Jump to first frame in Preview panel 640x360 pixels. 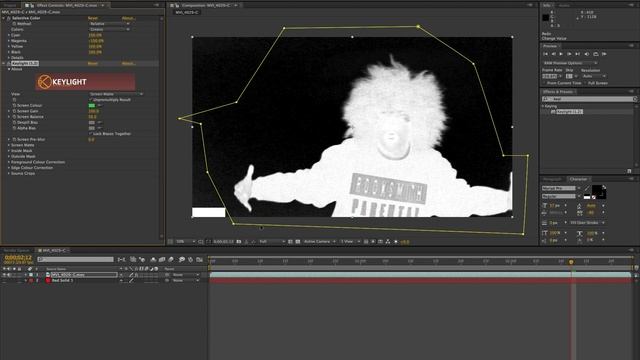pos(545,54)
